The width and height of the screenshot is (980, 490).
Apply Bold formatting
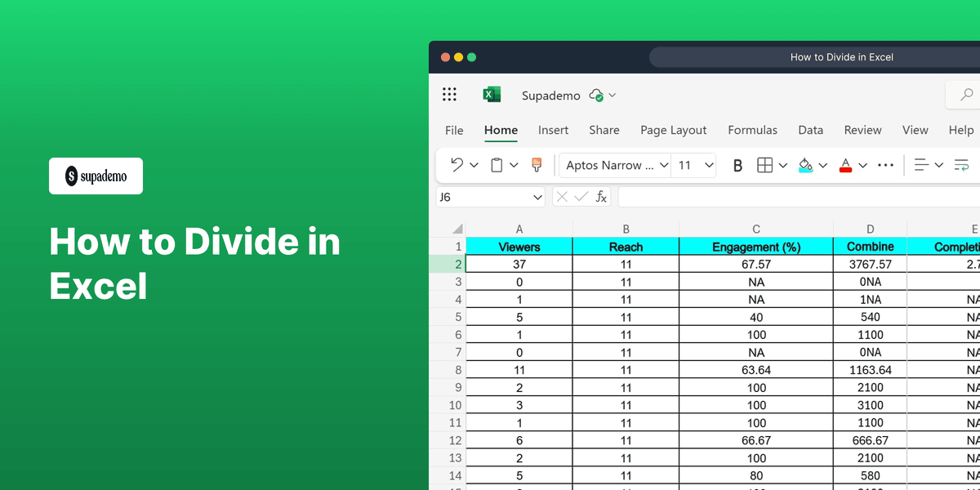(x=737, y=165)
